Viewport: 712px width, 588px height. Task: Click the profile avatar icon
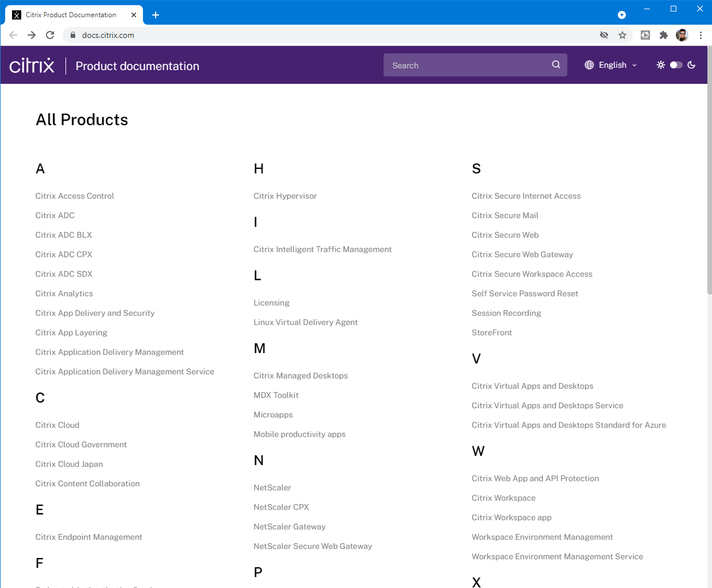click(682, 35)
